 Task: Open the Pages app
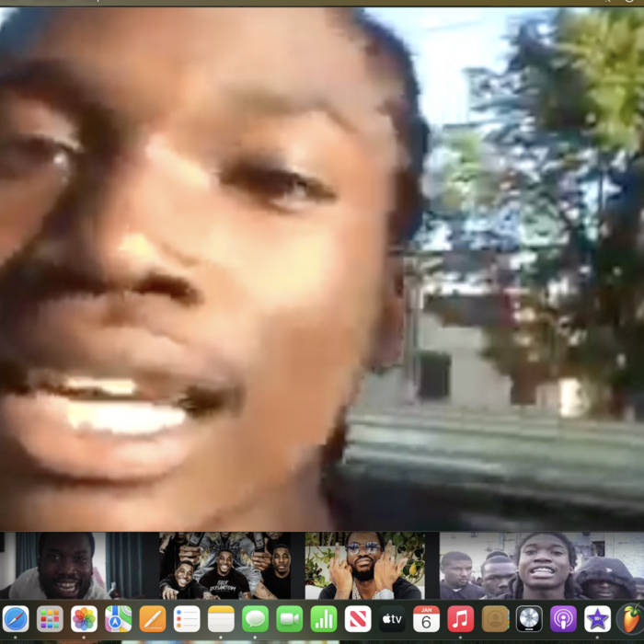pyautogui.click(x=153, y=618)
